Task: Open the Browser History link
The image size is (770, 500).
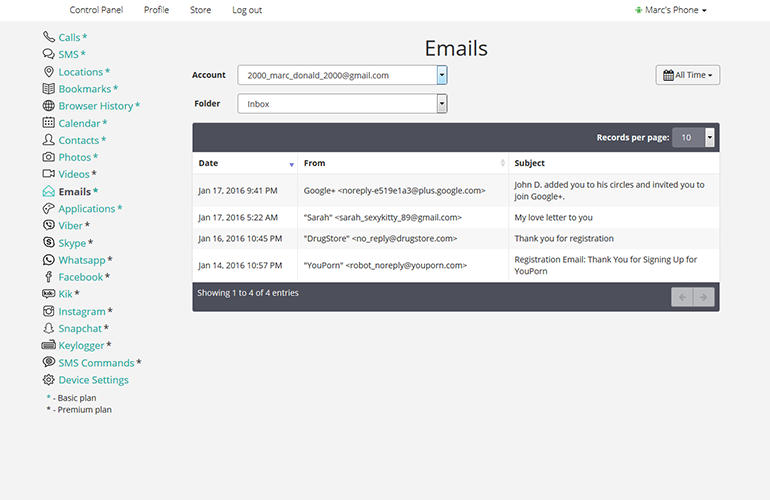Action: [96, 106]
